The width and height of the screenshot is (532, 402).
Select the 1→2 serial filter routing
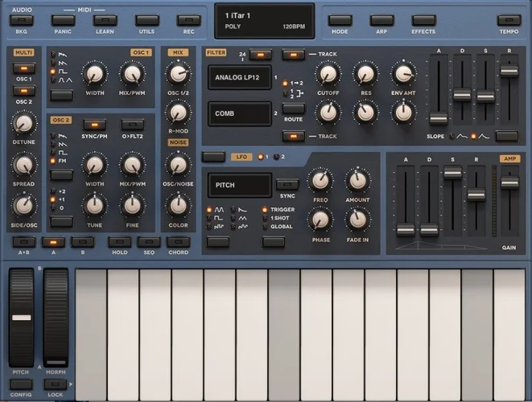point(296,83)
